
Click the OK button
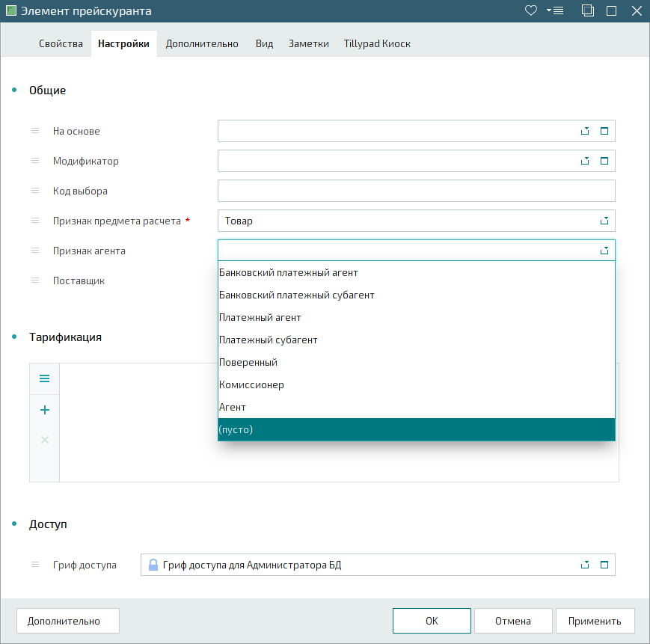pyautogui.click(x=432, y=621)
